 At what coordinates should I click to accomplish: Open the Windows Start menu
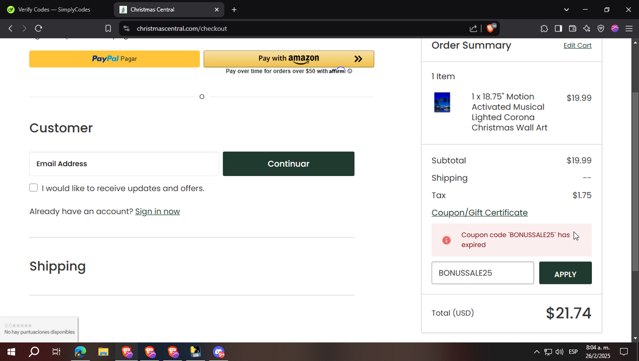click(x=11, y=351)
